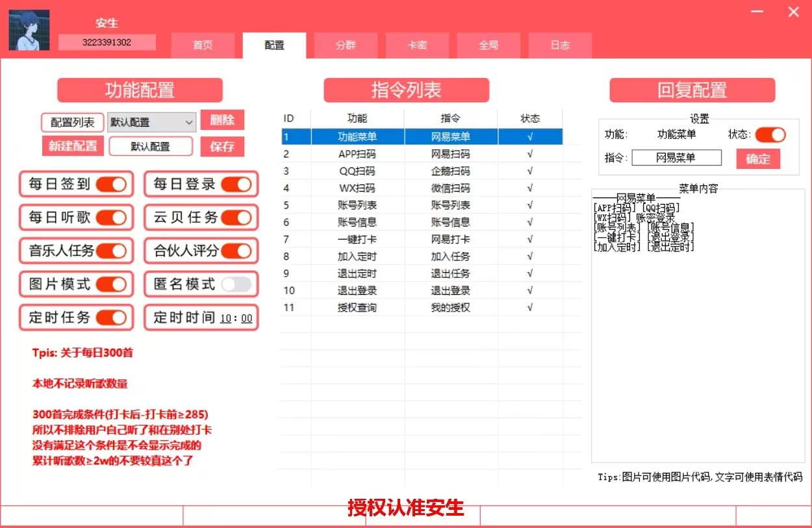This screenshot has height=528, width=812.
Task: Confirm with the 确定 button
Action: pos(757,158)
